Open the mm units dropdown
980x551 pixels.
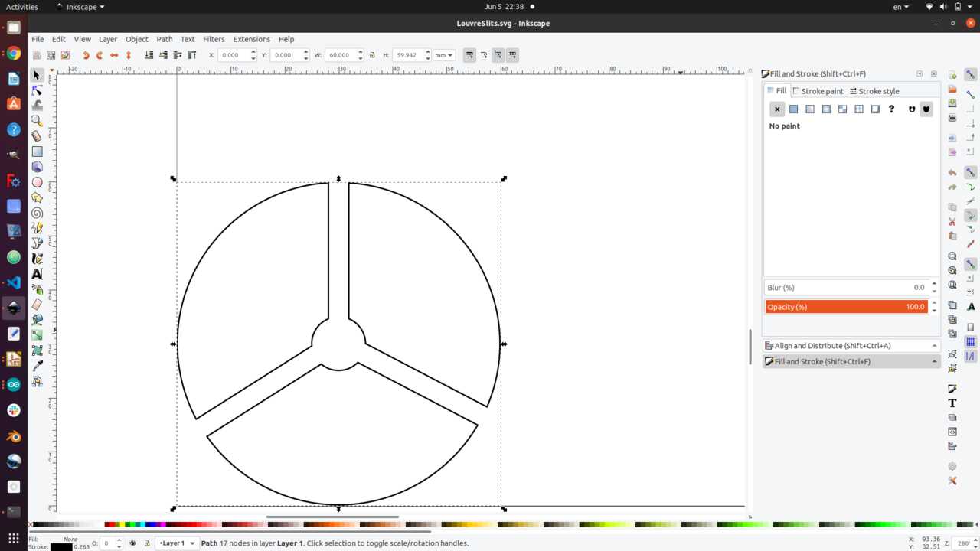[444, 55]
